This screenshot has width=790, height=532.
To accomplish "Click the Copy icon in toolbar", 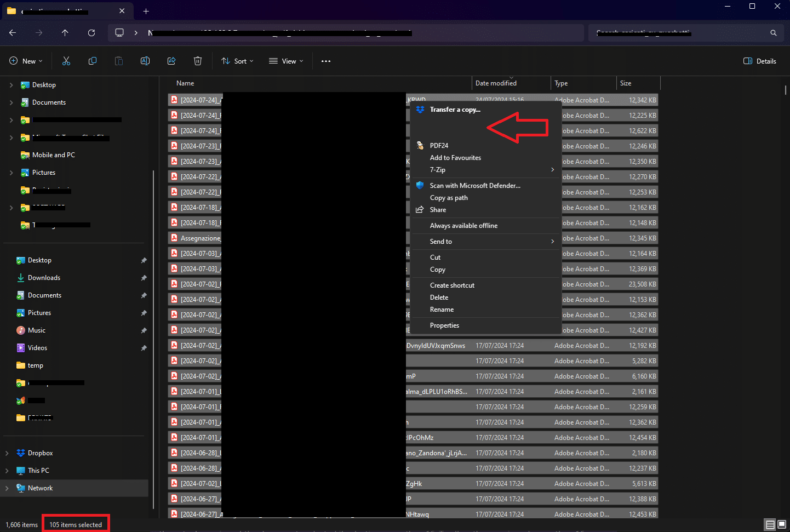I will point(93,61).
